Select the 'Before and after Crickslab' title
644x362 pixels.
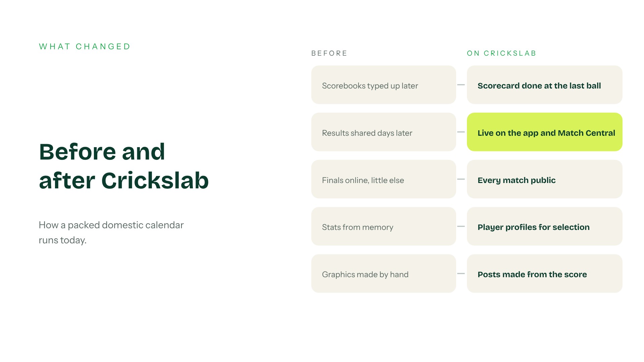124,166
